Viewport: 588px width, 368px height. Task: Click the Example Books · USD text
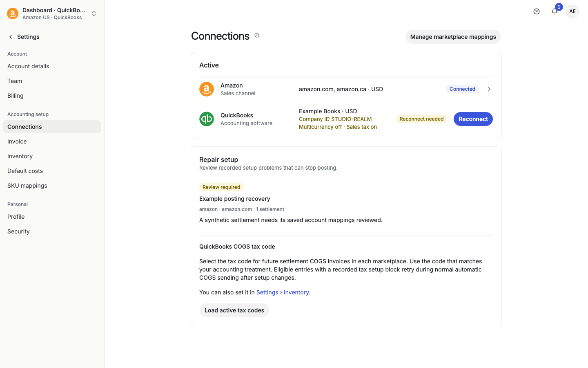pyautogui.click(x=328, y=111)
